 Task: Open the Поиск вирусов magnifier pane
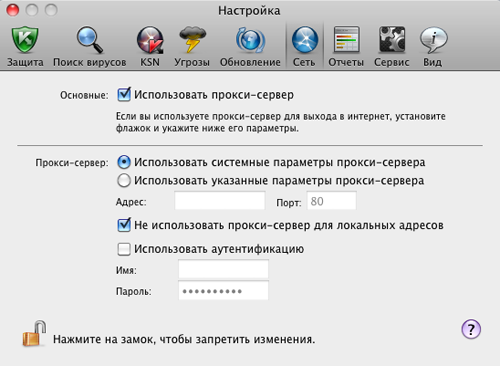89,47
